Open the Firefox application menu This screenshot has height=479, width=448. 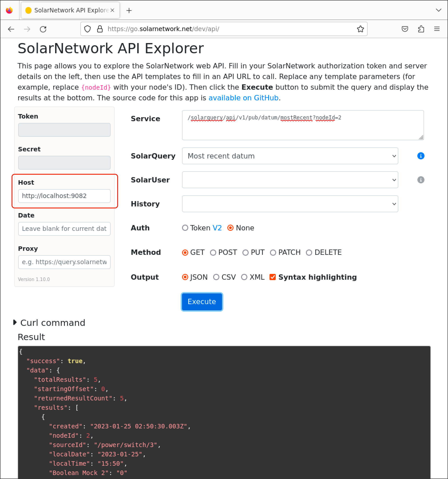pos(437,29)
